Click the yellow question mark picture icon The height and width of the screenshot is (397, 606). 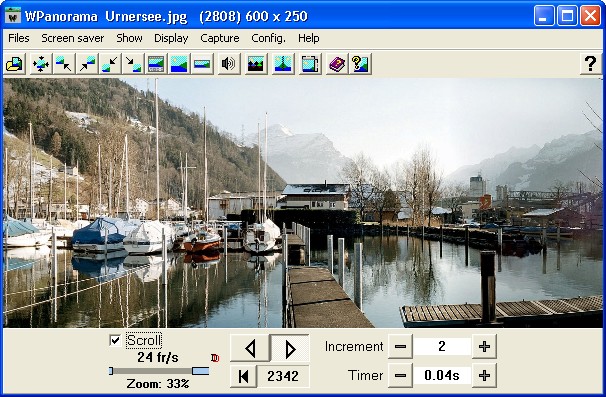360,64
